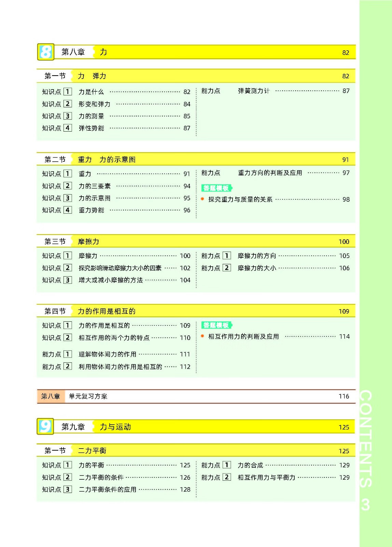
Task: Open 重力方向的判断及应用 entry
Action: pos(270,173)
